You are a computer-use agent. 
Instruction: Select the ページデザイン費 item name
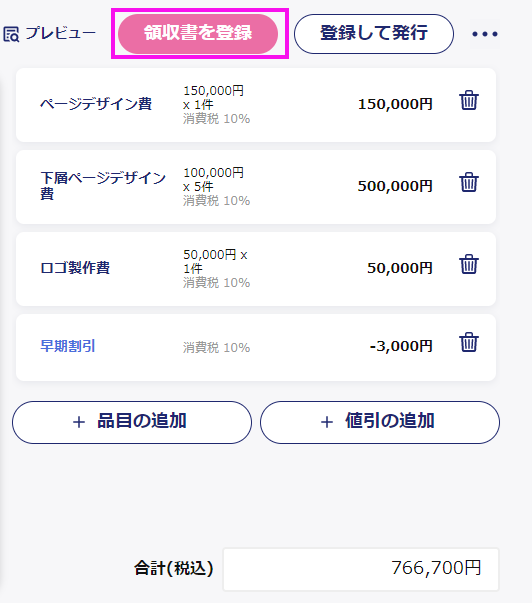(96, 104)
